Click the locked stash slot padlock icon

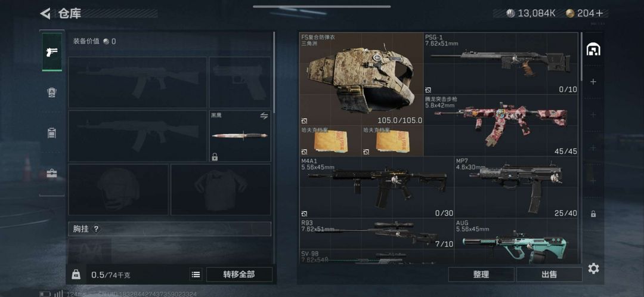coord(593,214)
